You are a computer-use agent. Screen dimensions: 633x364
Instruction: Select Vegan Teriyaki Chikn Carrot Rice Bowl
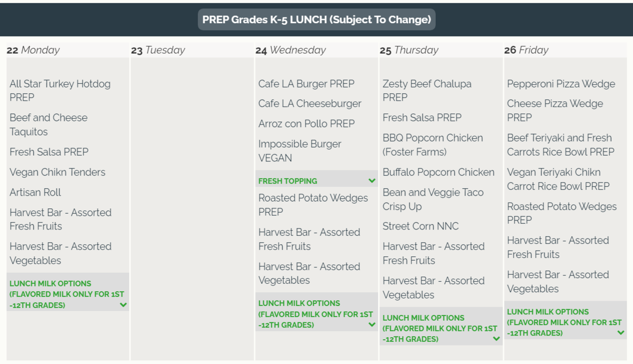558,179
